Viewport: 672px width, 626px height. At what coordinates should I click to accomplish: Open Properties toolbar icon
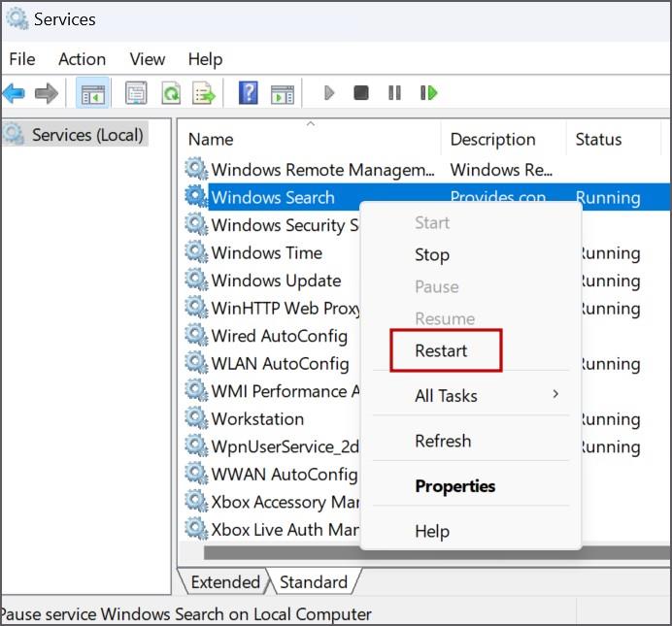136,93
